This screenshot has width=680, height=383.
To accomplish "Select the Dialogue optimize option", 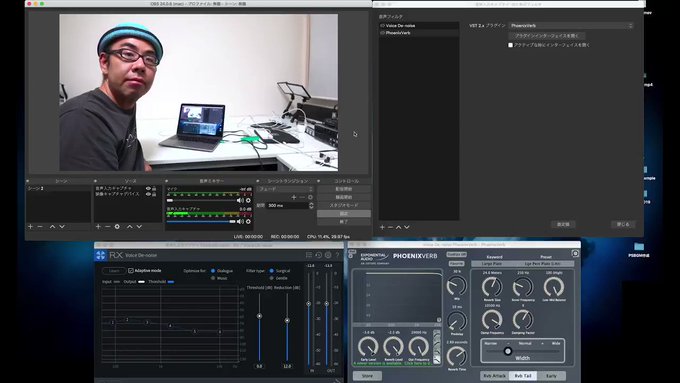I will point(213,271).
